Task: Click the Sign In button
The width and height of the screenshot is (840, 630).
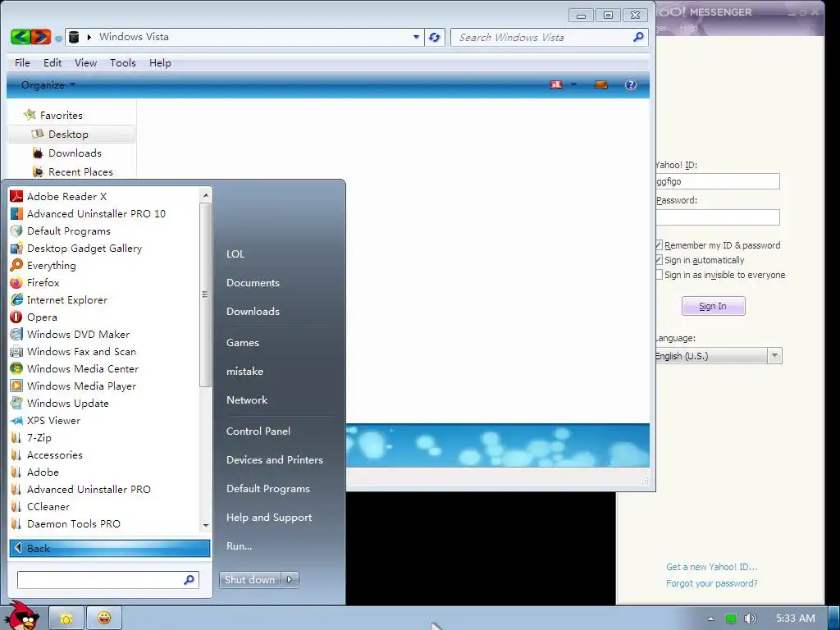Action: pyautogui.click(x=713, y=307)
